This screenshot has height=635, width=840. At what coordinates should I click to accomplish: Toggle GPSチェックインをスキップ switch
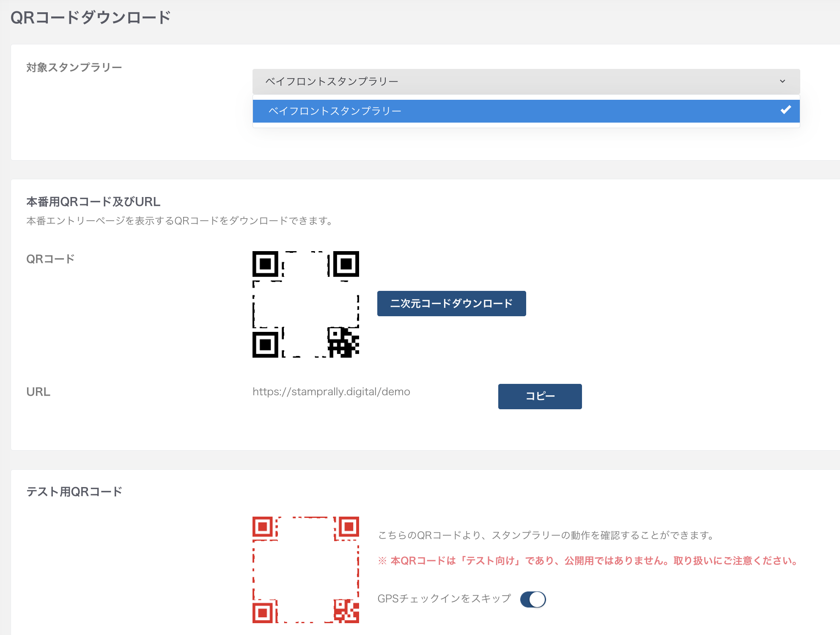(533, 599)
